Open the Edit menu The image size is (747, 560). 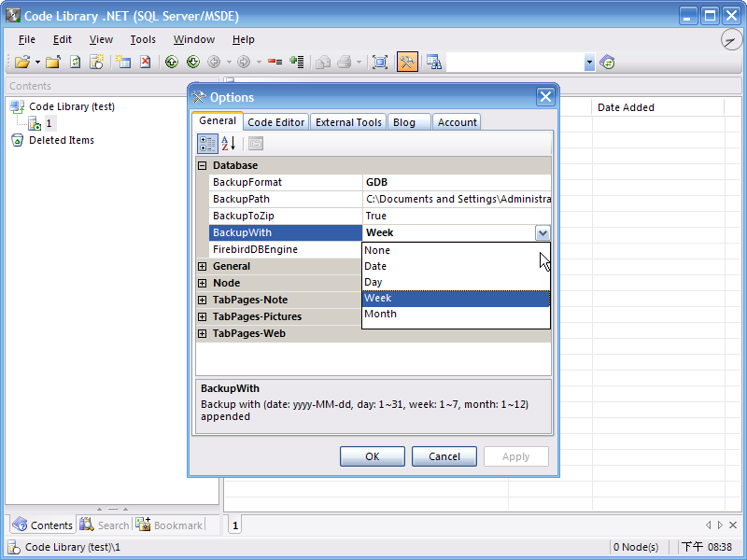pyautogui.click(x=63, y=39)
